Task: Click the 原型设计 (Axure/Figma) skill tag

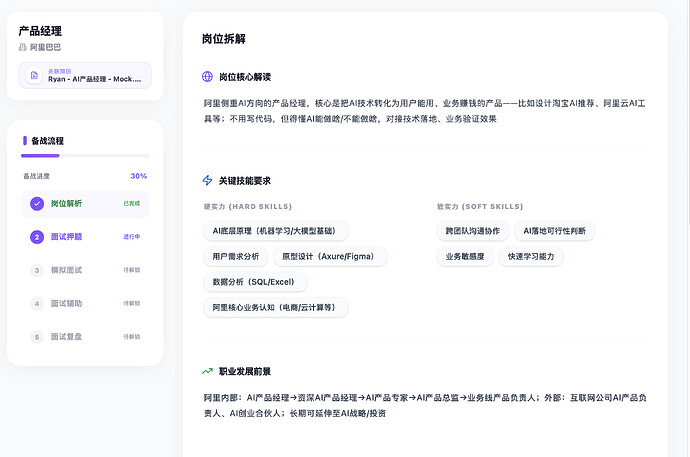Action: coord(330,256)
